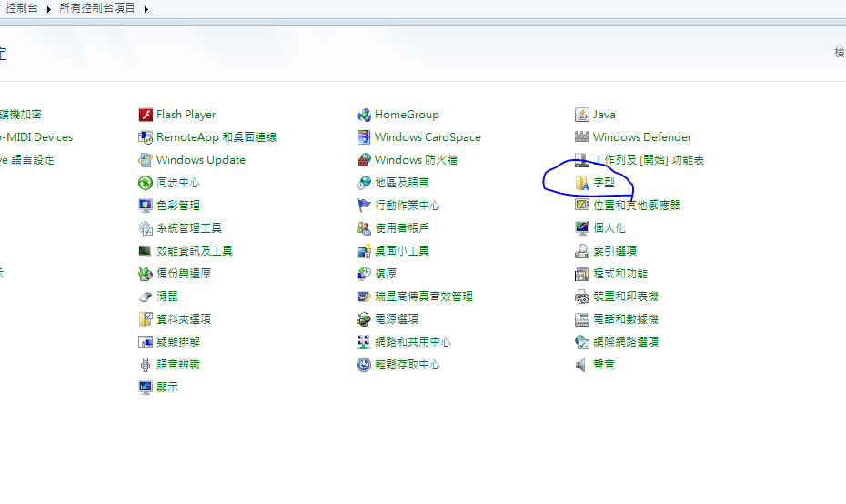The height and width of the screenshot is (504, 846).
Task: Open the 個人化 icon
Action: (x=582, y=228)
